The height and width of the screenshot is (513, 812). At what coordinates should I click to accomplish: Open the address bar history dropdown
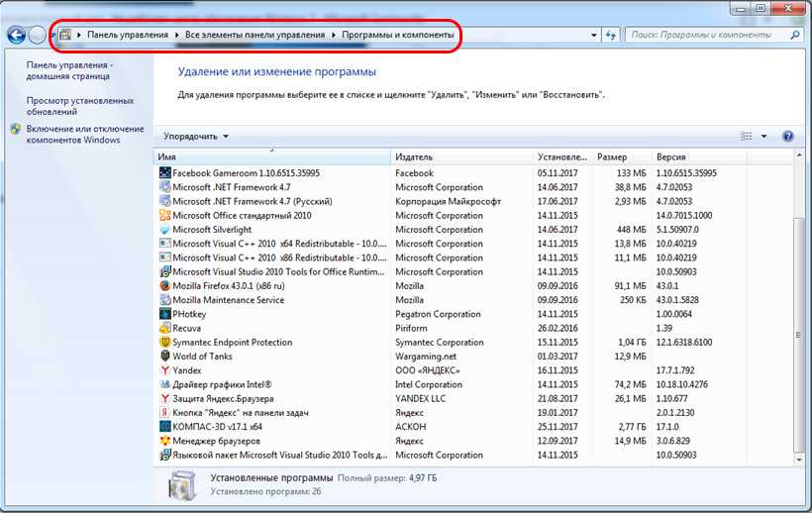click(593, 36)
